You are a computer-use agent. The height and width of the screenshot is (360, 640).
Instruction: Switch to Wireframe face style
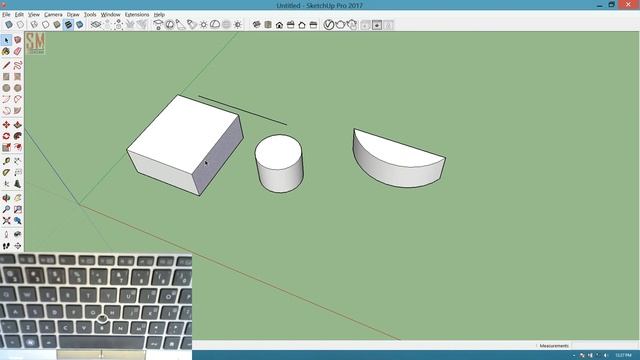click(34, 25)
